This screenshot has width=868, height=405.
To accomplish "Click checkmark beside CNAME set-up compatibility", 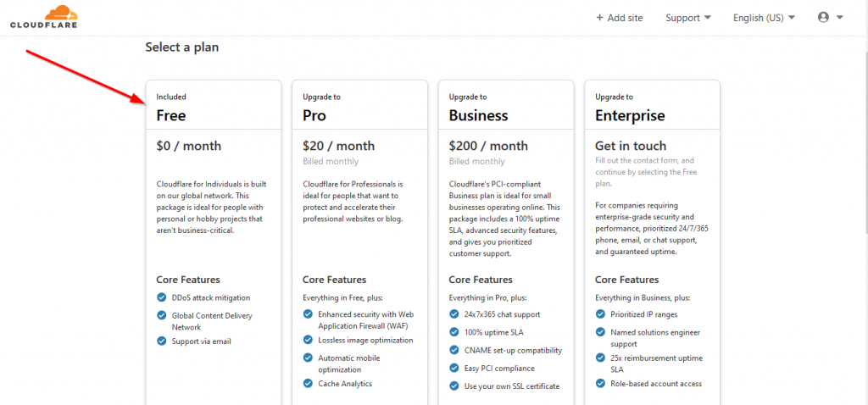I will [x=454, y=350].
